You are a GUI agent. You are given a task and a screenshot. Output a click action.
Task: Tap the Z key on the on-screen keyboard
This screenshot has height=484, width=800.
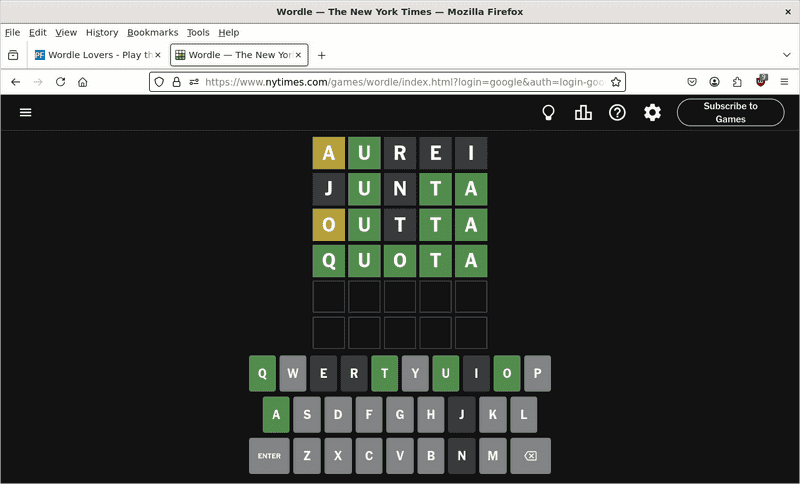tap(307, 456)
